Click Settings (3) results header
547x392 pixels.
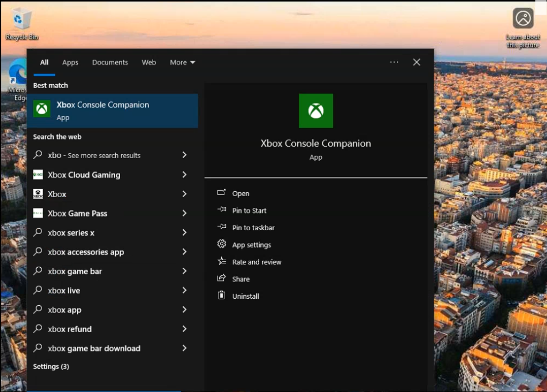(51, 367)
